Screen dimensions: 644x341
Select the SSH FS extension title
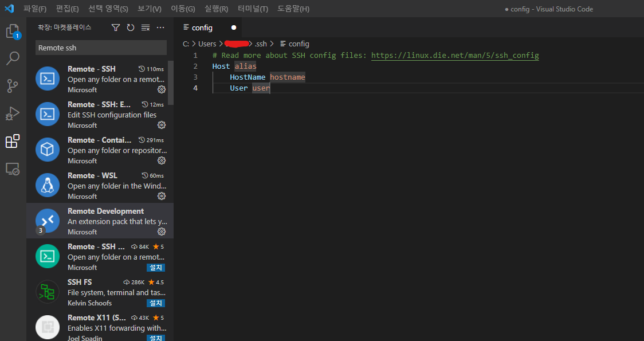[80, 282]
